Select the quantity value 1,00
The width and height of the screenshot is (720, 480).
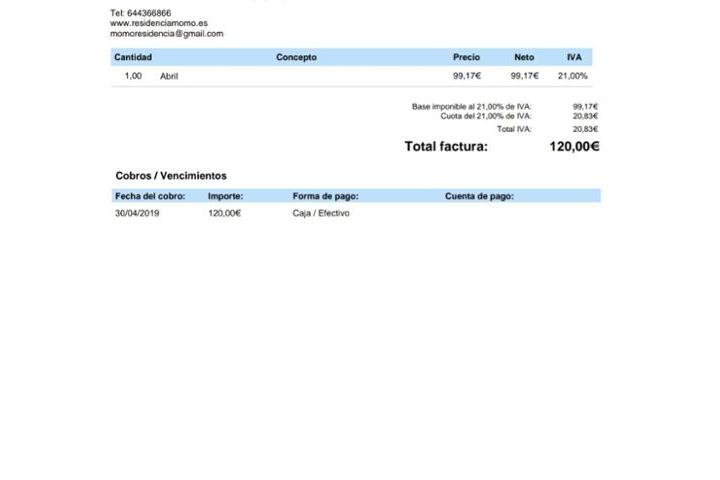click(133, 76)
